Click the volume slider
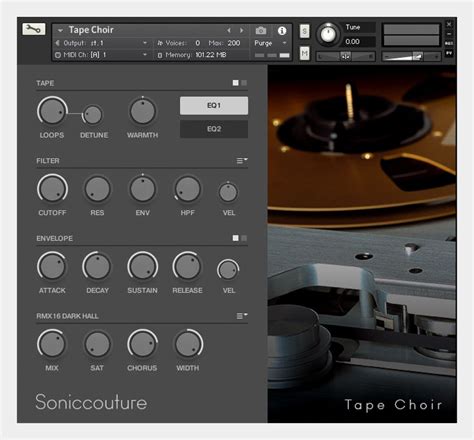The image size is (474, 440). [411, 57]
